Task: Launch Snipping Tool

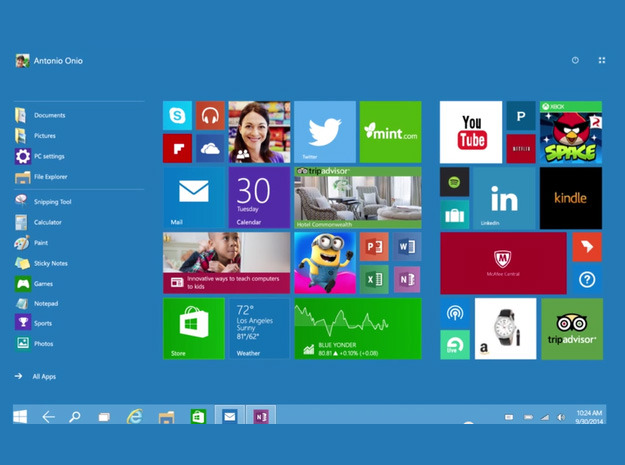Action: (x=43, y=202)
